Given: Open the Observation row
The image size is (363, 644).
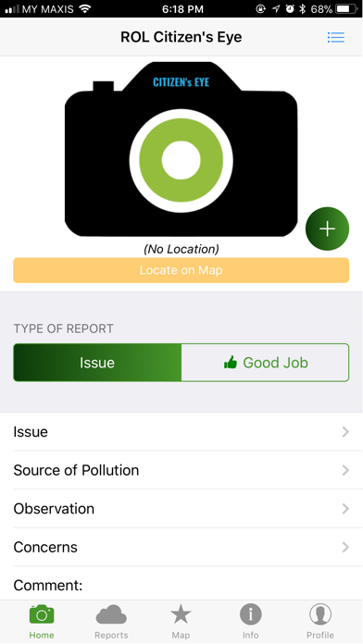Looking at the screenshot, I should 181,509.
